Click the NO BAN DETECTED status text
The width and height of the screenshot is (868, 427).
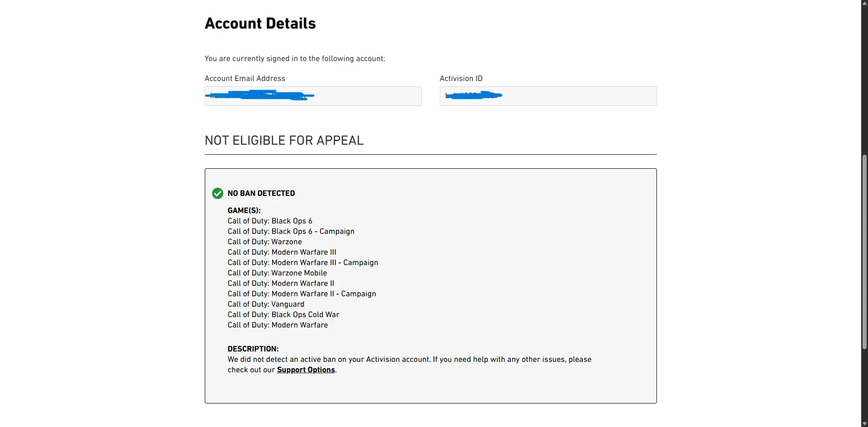pyautogui.click(x=261, y=194)
